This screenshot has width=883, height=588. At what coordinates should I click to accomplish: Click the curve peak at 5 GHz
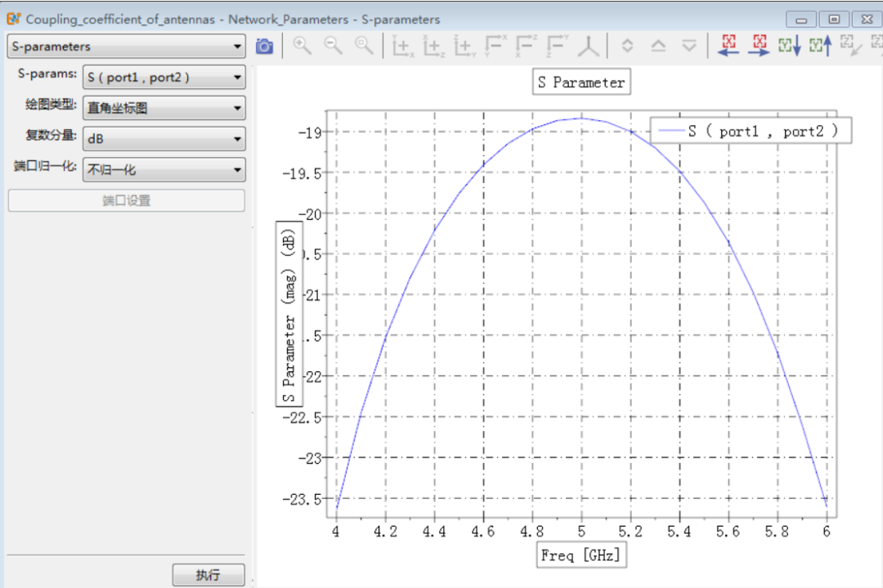pos(582,119)
